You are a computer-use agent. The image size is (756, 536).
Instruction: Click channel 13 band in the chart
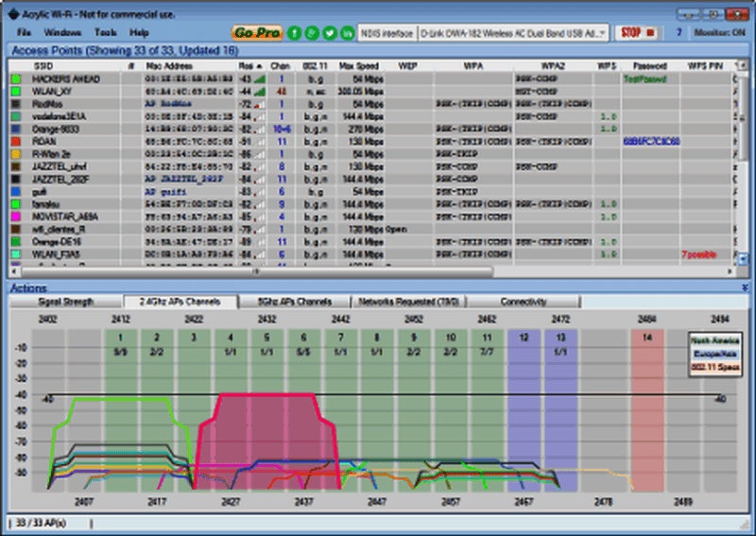point(560,410)
